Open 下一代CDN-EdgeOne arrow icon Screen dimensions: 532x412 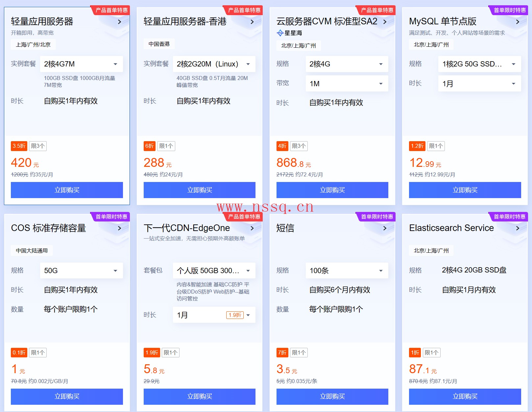(x=252, y=228)
